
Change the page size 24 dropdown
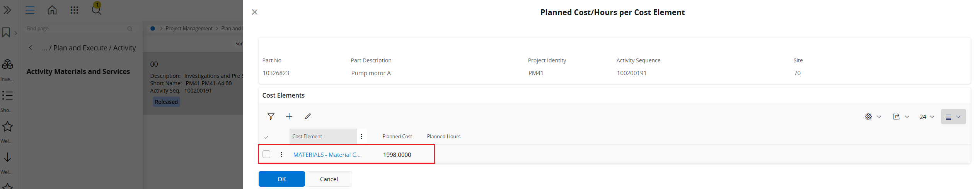(x=927, y=117)
